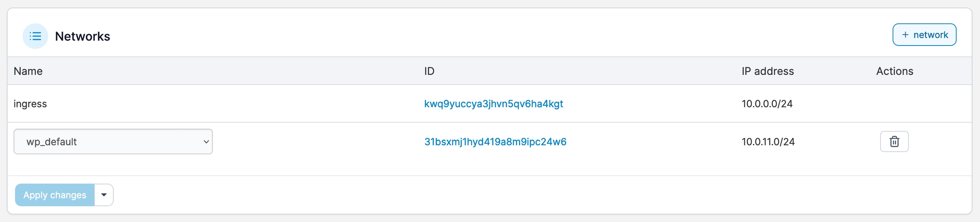Click the Networks list icon
980x222 pixels.
pos(35,36)
